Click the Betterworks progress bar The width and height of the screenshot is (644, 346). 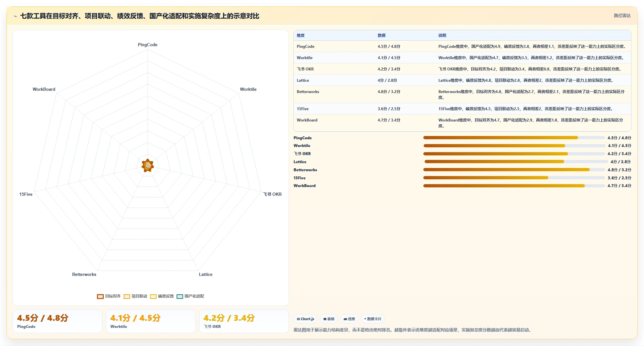tap(514, 170)
